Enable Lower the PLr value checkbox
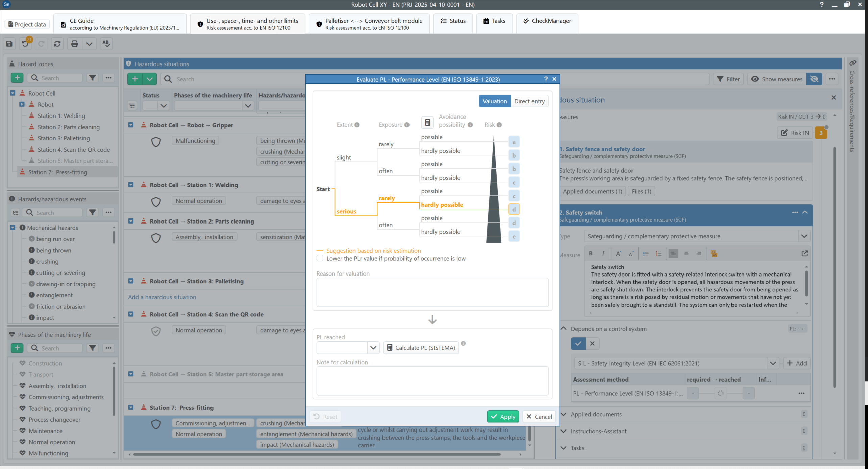 [x=320, y=258]
